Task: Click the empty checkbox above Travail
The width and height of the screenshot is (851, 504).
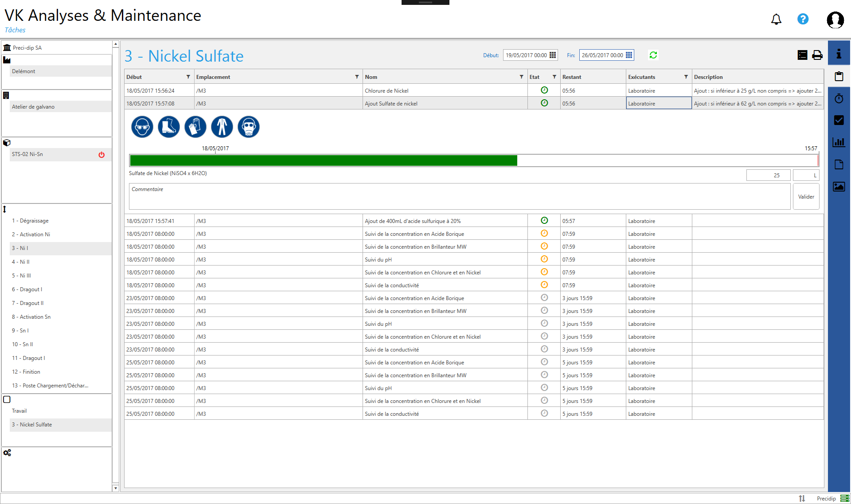Action: coord(7,399)
